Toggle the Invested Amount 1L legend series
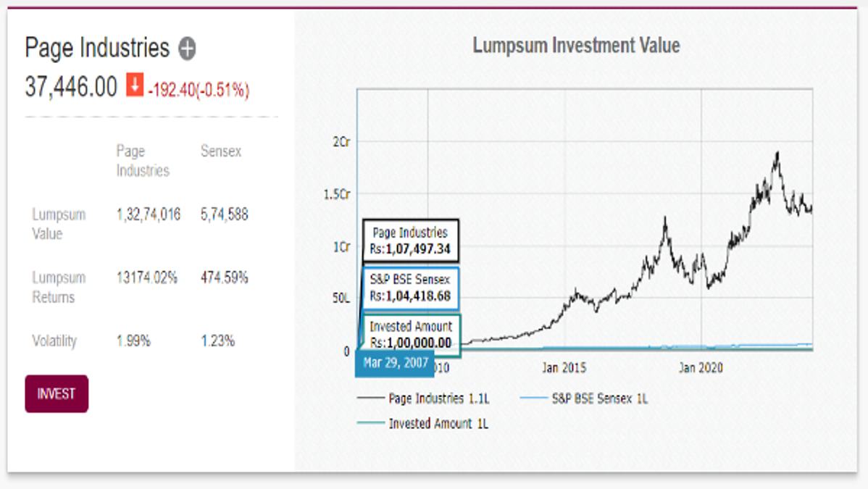Image resolution: width=868 pixels, height=489 pixels. [x=438, y=424]
